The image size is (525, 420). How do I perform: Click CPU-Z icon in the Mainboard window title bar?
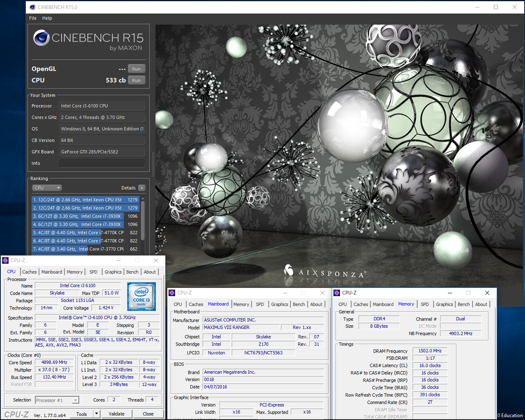[x=172, y=293]
